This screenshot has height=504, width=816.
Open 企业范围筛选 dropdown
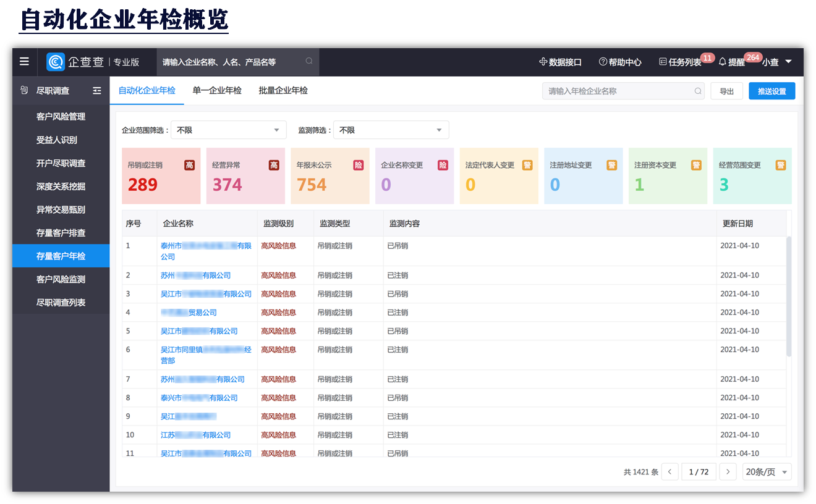click(229, 130)
